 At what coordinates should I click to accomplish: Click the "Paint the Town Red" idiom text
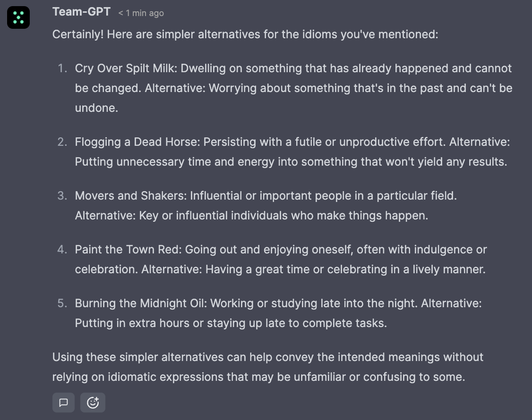[x=128, y=250]
